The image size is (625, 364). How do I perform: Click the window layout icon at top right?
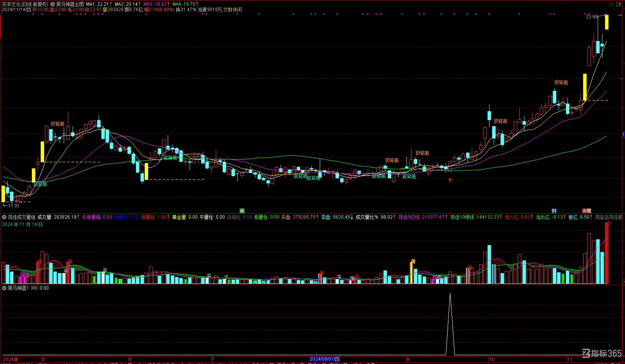[x=618, y=4]
